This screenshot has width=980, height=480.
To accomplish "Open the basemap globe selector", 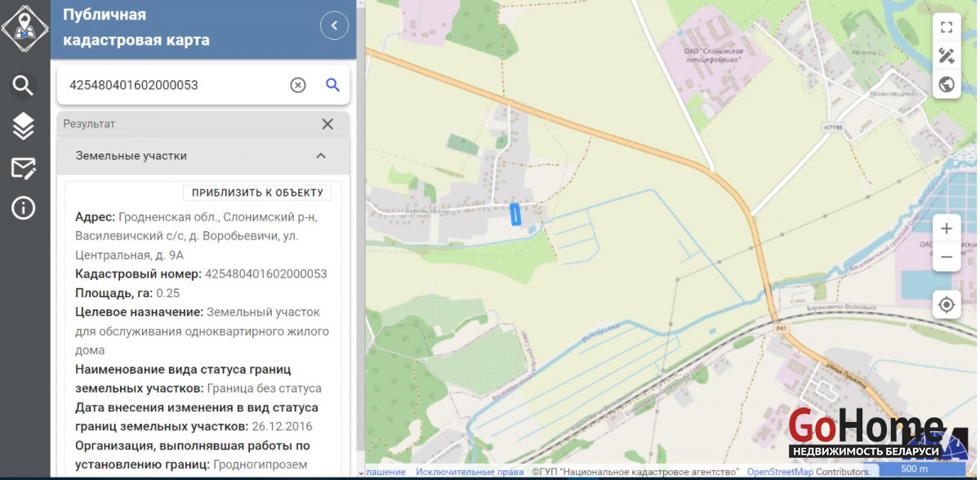I will pyautogui.click(x=947, y=84).
